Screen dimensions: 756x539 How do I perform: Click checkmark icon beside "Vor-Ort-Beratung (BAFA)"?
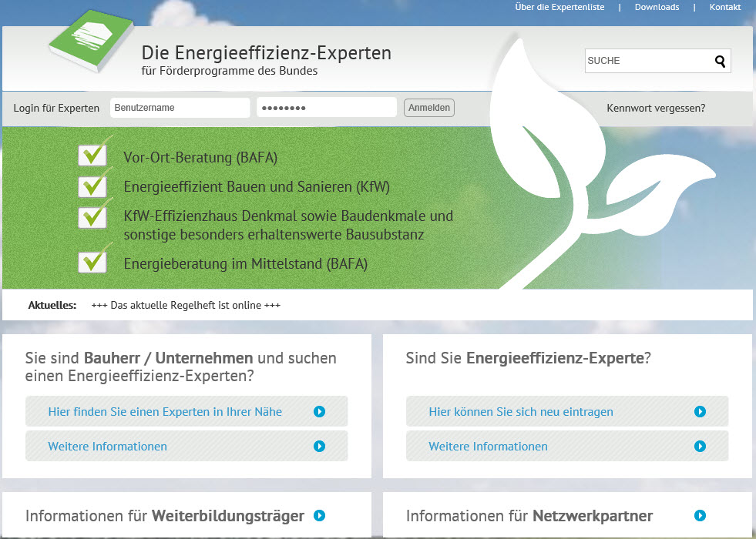pyautogui.click(x=92, y=153)
